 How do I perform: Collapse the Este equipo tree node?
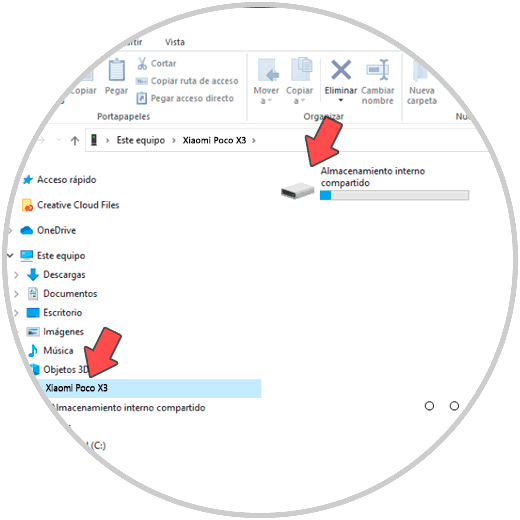[10, 256]
